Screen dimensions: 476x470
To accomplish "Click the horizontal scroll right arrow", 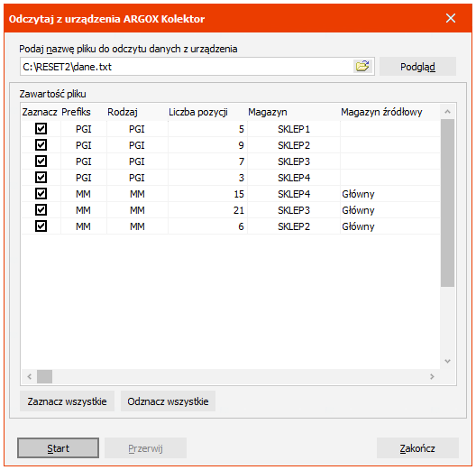I will [x=432, y=377].
